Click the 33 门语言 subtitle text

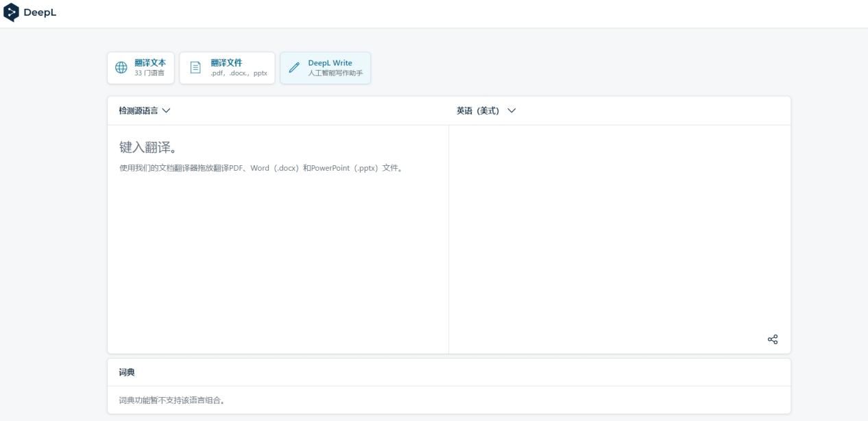tap(149, 73)
